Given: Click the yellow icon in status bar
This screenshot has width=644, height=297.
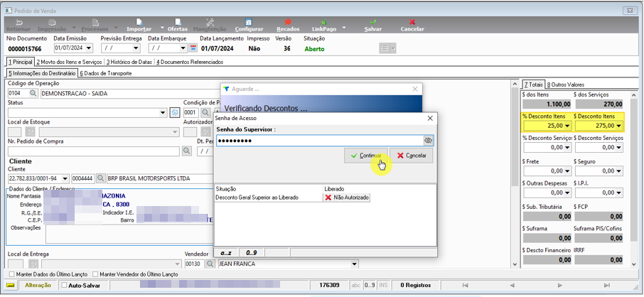Looking at the screenshot, I should coord(11,285).
